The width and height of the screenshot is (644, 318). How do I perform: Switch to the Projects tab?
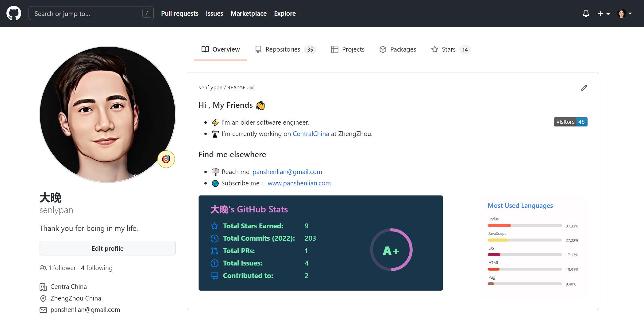pos(348,49)
